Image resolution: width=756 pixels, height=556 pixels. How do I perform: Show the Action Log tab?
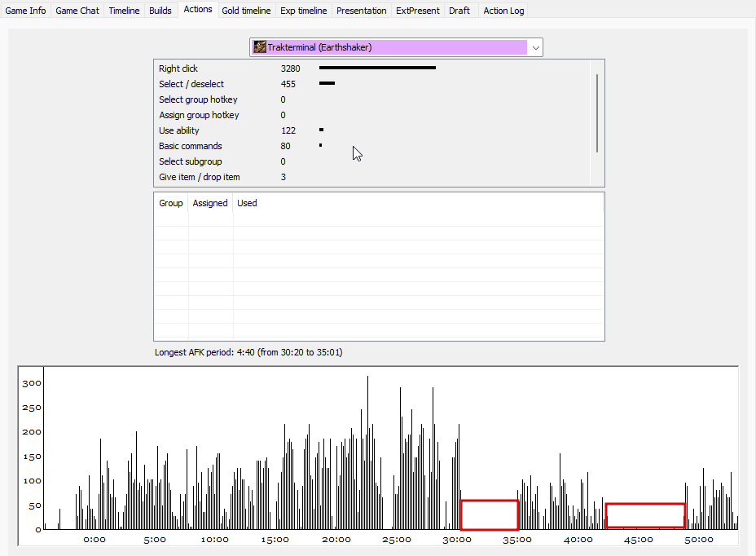503,10
